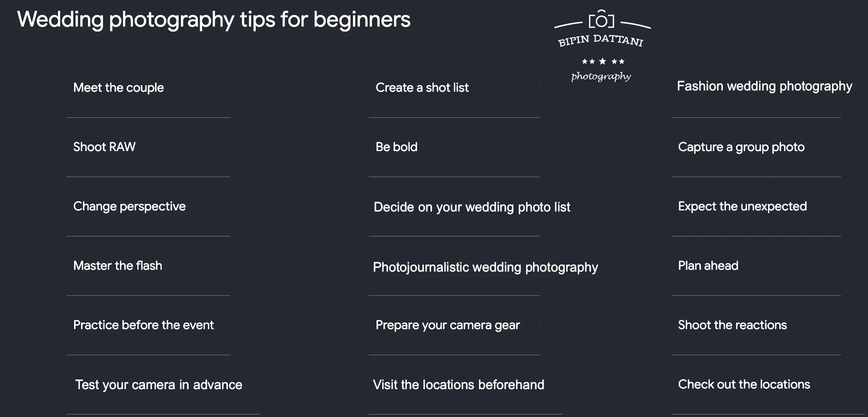
Task: Open 'Visit the locations beforehand'
Action: (x=458, y=385)
